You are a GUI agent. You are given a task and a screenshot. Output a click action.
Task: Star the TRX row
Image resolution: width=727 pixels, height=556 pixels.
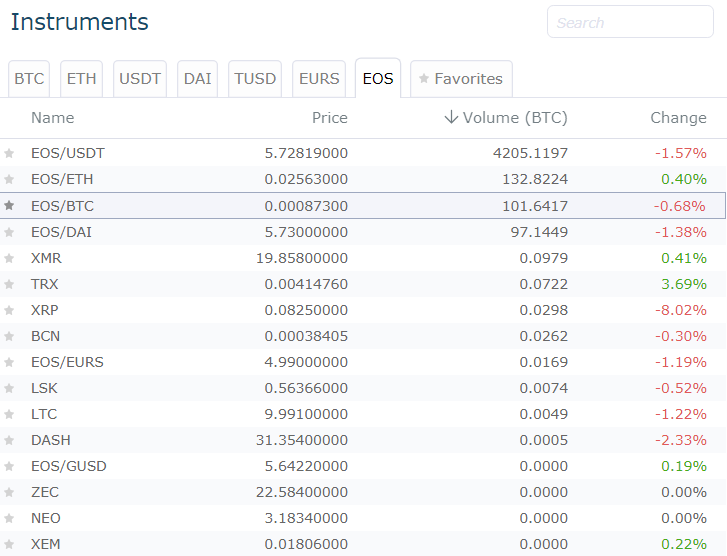[x=9, y=284]
